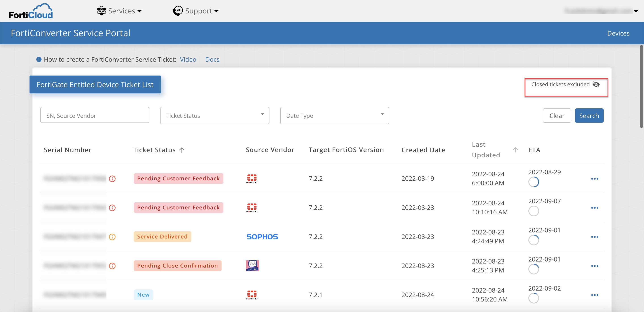Screen dimensions: 644x312
Task: Click Pending Customer Feedback badge for 10:10:16 AM ticket
Action: click(178, 208)
